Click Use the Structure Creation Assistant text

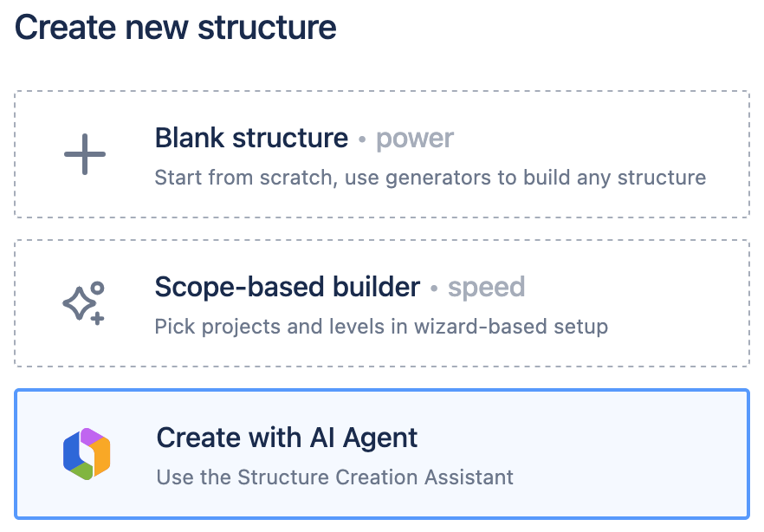pyautogui.click(x=335, y=477)
